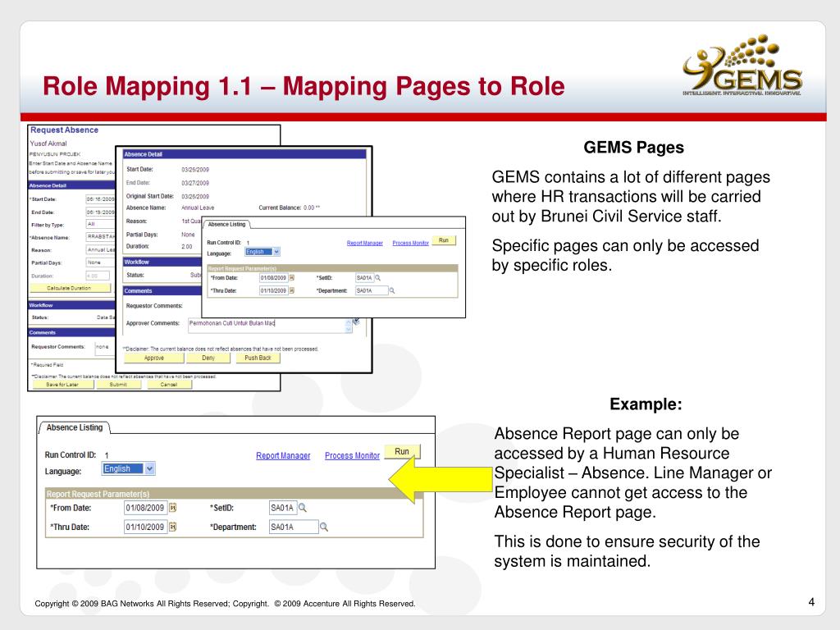
Task: Open Reason dropdown in Request Absence form
Action: (100, 249)
